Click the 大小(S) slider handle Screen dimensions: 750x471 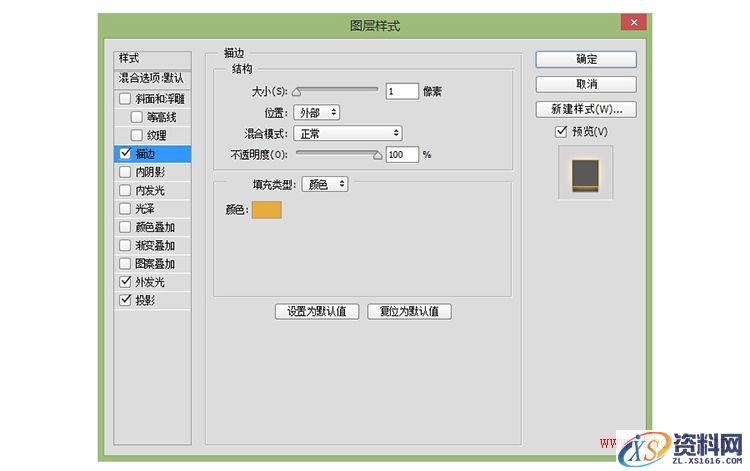(x=297, y=91)
